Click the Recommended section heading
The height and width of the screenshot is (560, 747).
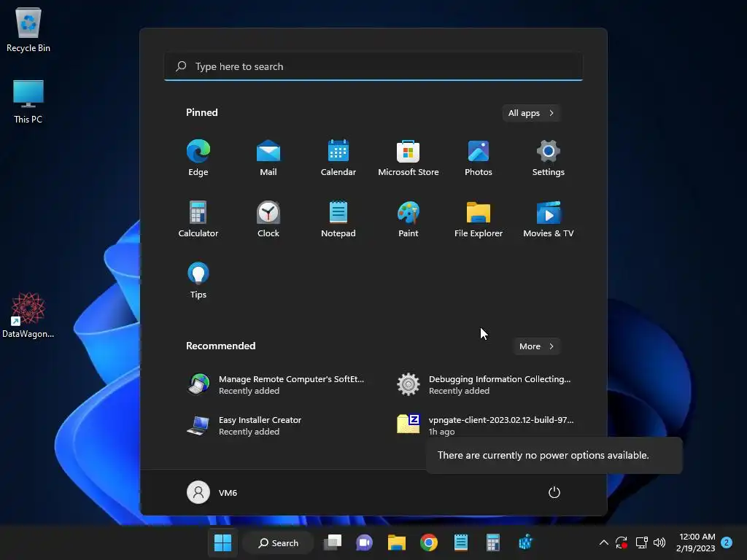tap(220, 346)
